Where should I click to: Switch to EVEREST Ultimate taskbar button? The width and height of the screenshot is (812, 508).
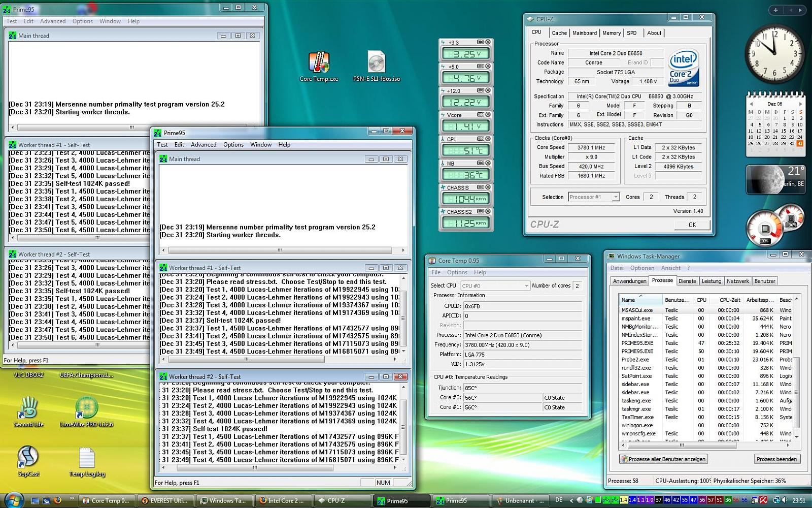[165, 500]
